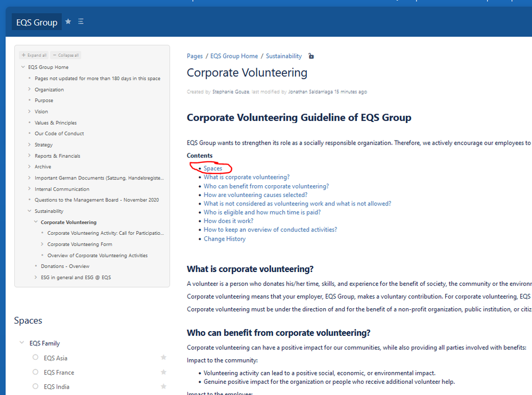
Task: Star the EQS Asia space
Action: [163, 357]
